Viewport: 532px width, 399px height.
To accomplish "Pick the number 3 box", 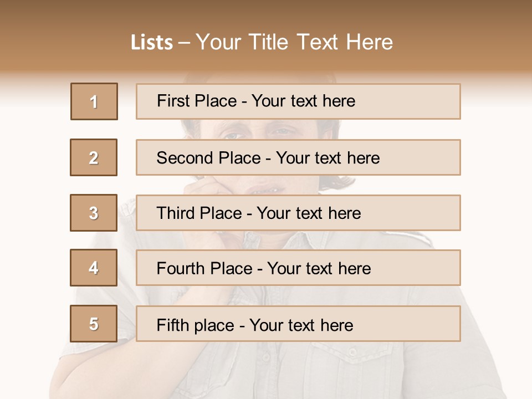I will coord(94,213).
